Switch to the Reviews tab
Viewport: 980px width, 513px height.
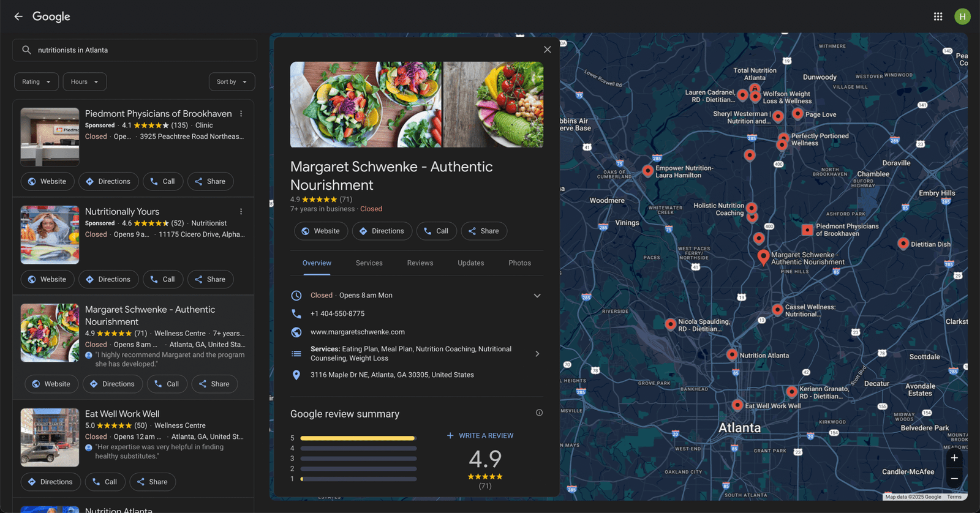pyautogui.click(x=420, y=263)
